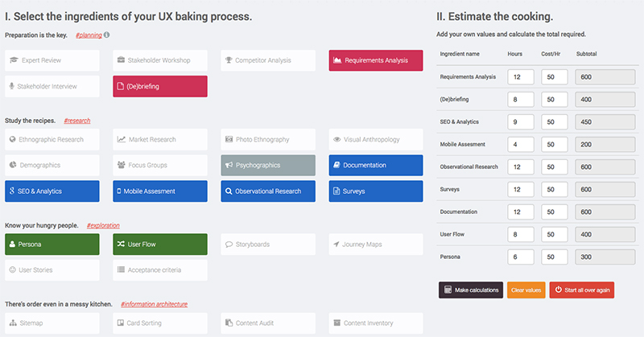Edit the Hours field for SEO & Analytics
644x337 pixels.
pyautogui.click(x=522, y=122)
